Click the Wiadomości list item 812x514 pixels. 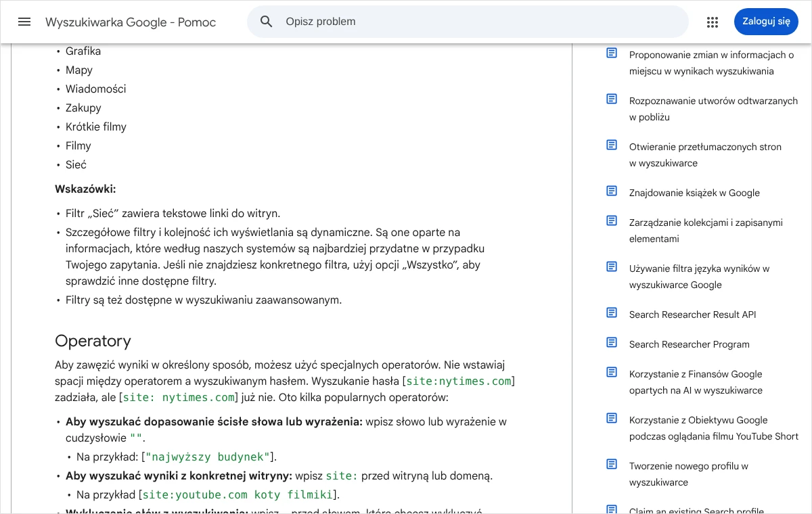pyautogui.click(x=95, y=89)
